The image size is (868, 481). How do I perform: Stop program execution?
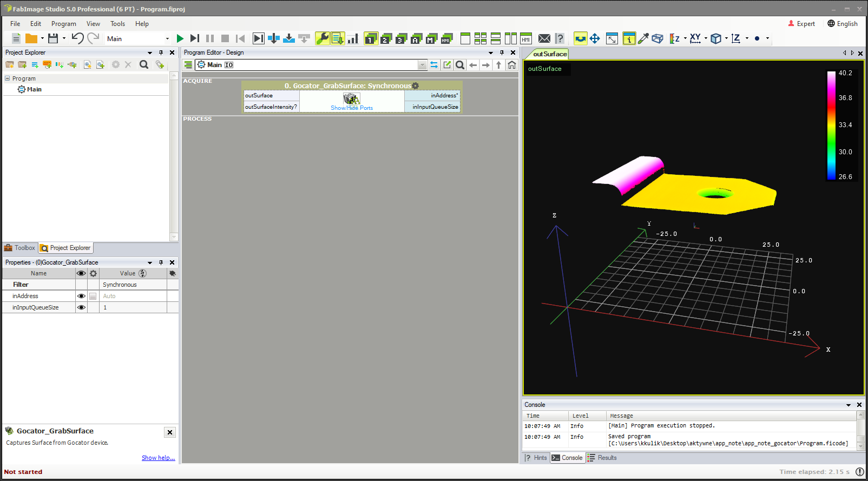click(225, 38)
